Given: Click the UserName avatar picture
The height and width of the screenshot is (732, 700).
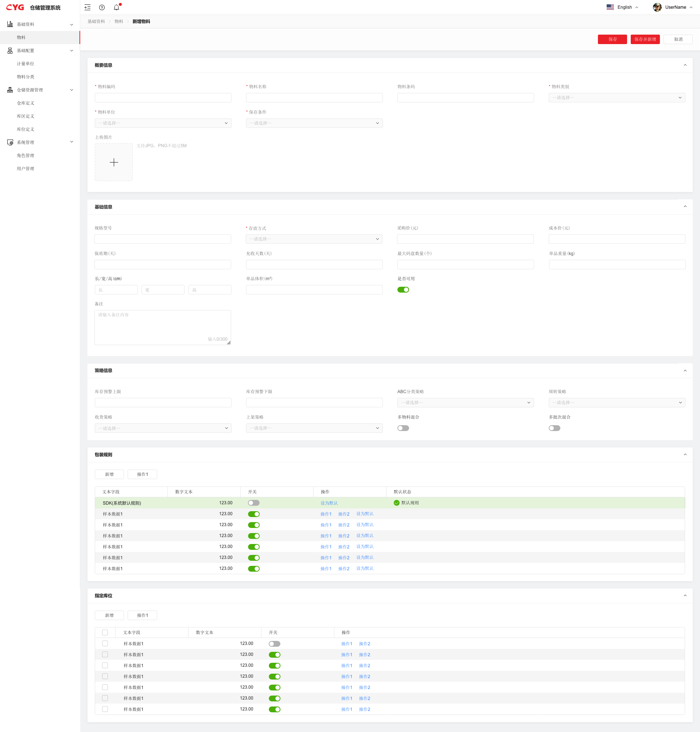Looking at the screenshot, I should [657, 7].
